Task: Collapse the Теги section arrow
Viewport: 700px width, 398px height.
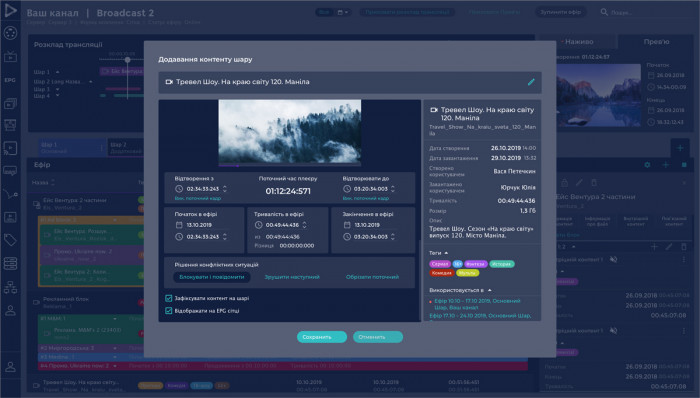Action: (446, 253)
